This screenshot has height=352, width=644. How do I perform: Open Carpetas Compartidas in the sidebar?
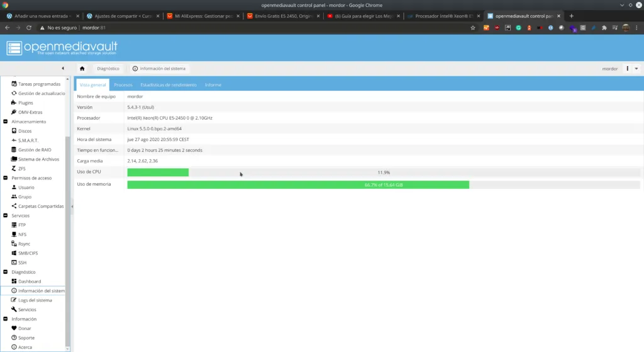coord(40,206)
